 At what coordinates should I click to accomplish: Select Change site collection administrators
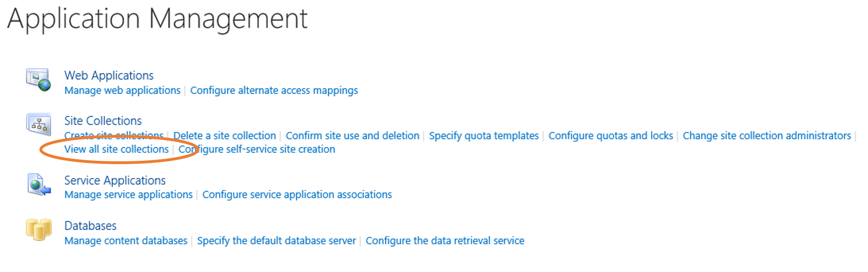click(767, 135)
